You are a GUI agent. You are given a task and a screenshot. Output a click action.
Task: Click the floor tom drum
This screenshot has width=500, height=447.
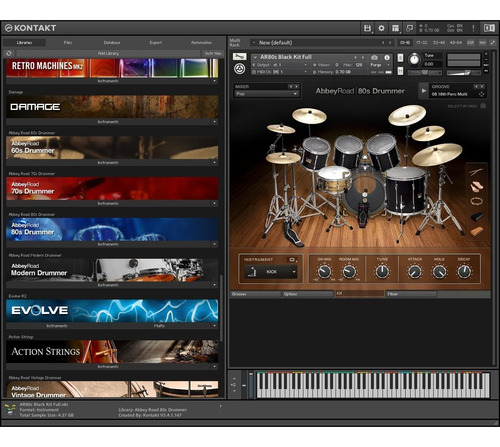click(x=405, y=190)
